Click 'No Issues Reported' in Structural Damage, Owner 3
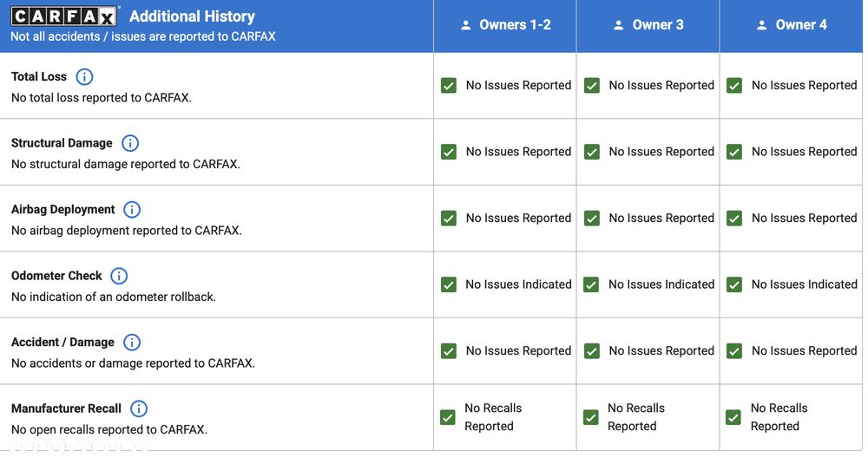Image resolution: width=868 pixels, height=464 pixels. point(661,152)
